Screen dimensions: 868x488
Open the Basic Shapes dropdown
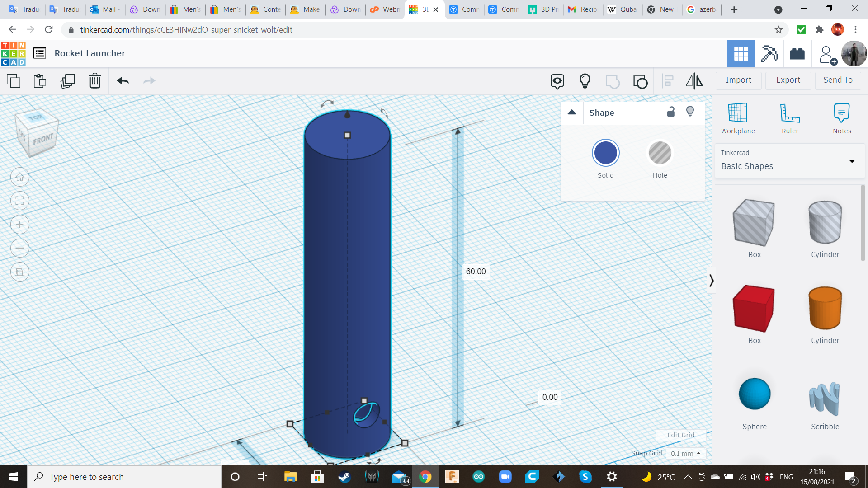coord(852,161)
